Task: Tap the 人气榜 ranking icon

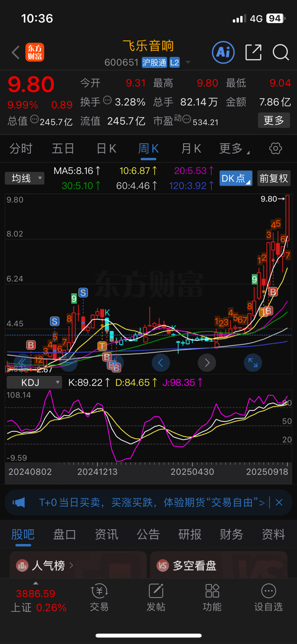Action: (x=22, y=565)
